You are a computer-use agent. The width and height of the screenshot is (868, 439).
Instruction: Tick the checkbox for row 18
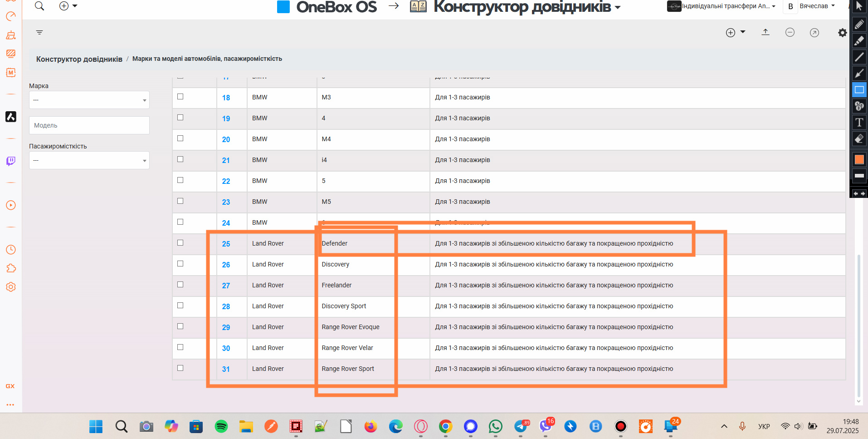coord(180,96)
